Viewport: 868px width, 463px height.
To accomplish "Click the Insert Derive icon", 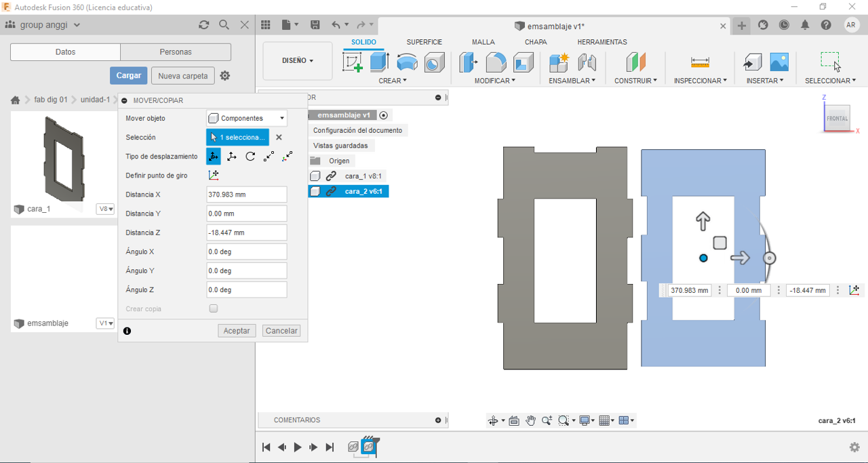I will (752, 62).
